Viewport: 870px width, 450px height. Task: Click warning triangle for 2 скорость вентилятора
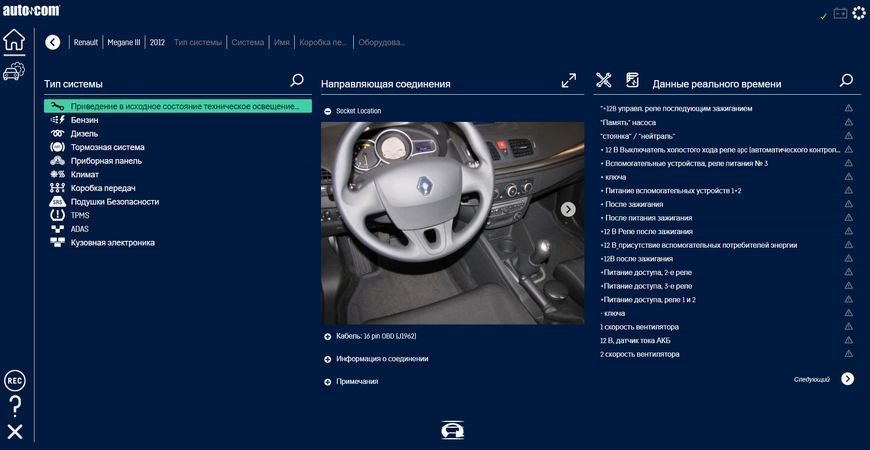(x=848, y=354)
